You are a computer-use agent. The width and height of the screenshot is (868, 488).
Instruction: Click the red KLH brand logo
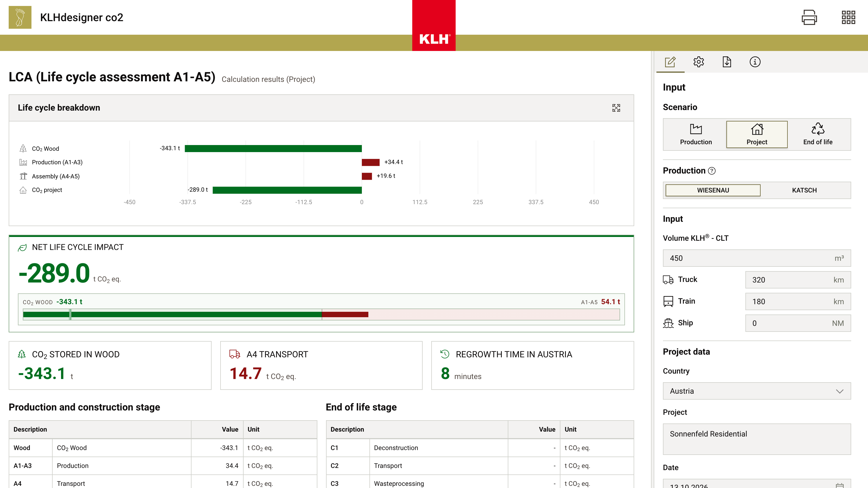click(x=434, y=25)
